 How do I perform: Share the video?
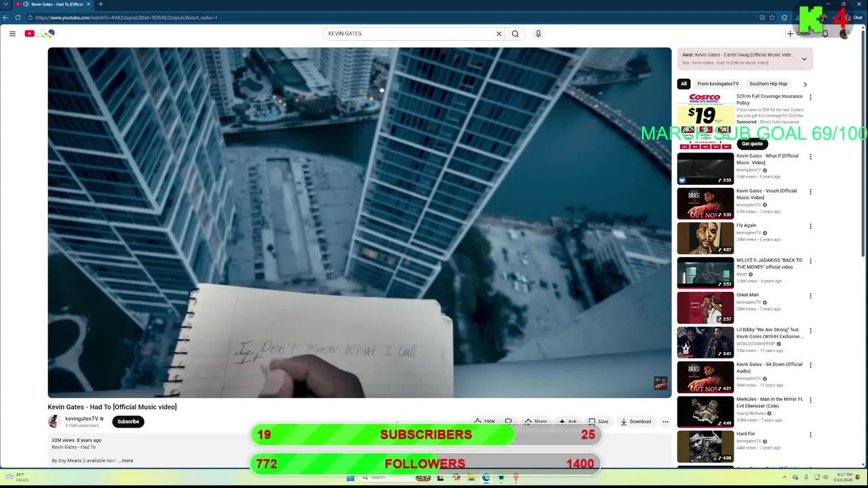click(x=536, y=422)
